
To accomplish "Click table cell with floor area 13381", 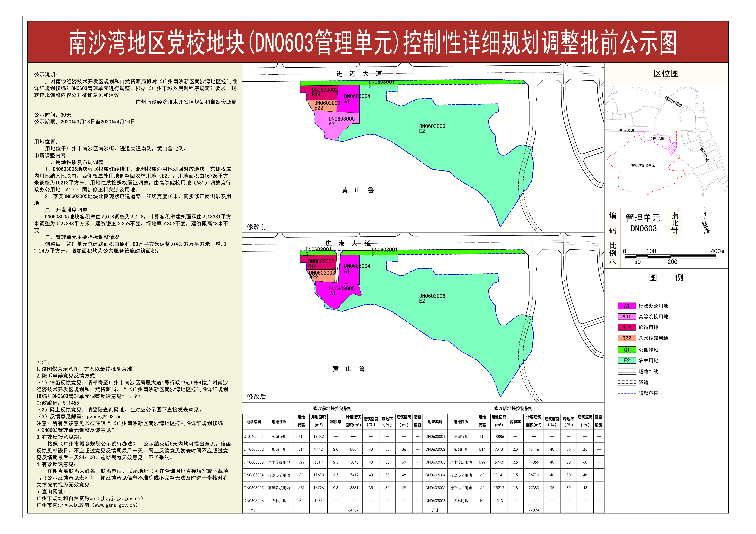I will 353,488.
